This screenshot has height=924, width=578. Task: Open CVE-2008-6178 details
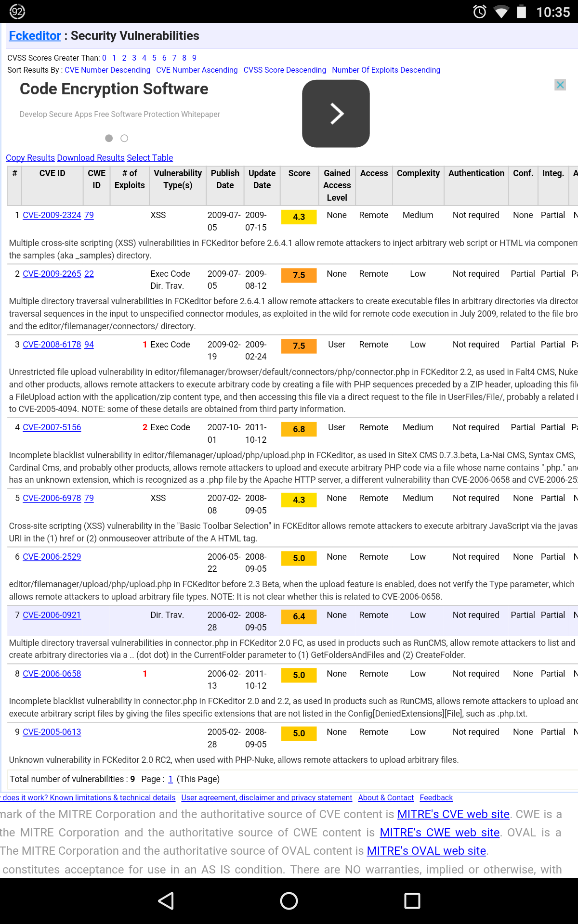[x=52, y=345]
